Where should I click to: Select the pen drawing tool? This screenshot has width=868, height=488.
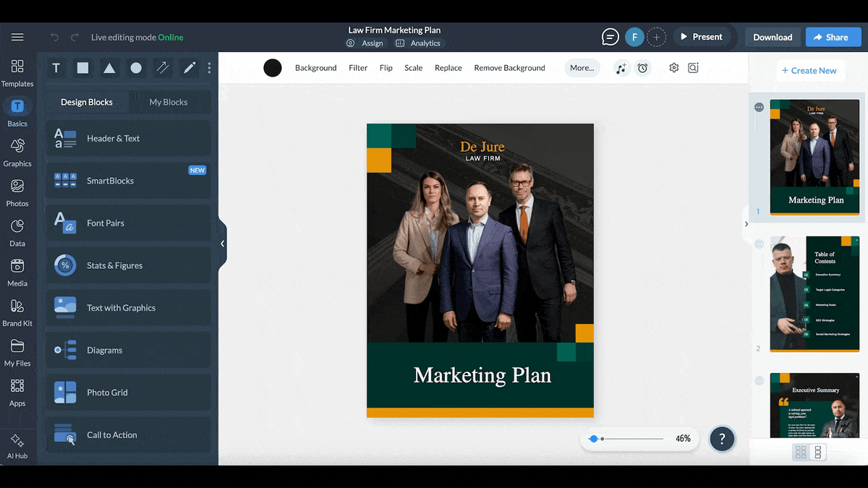tap(190, 68)
